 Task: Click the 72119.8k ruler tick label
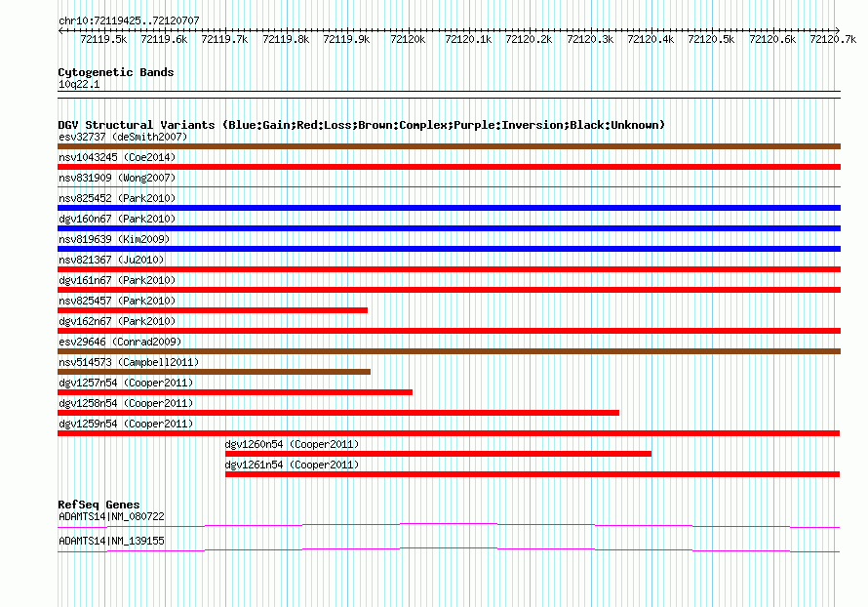point(286,39)
